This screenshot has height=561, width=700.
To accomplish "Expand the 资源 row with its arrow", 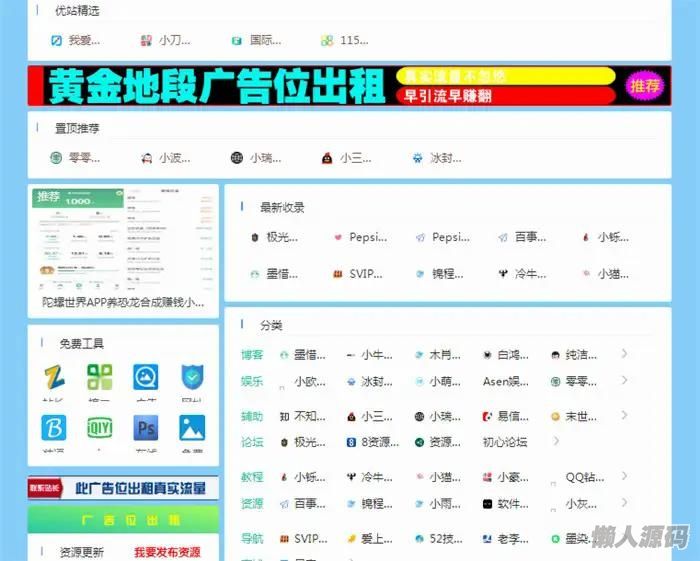I will (x=625, y=503).
